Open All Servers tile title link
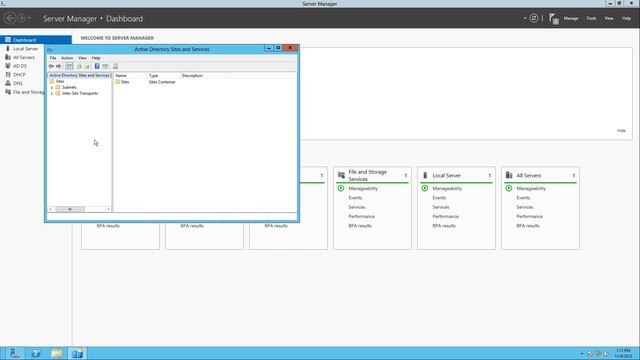The width and height of the screenshot is (640, 360). pos(529,176)
